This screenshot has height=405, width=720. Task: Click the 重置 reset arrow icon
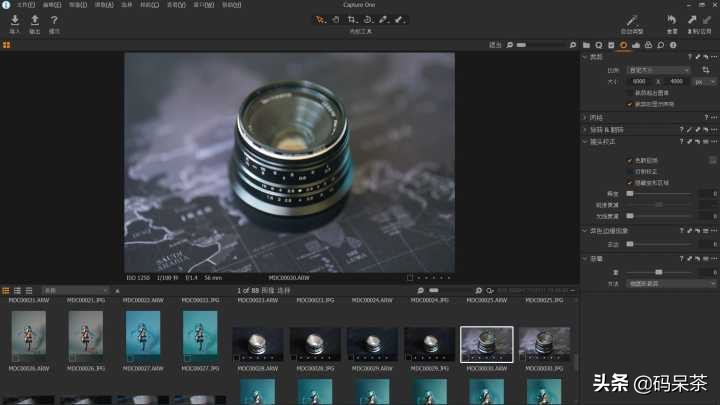(x=672, y=20)
